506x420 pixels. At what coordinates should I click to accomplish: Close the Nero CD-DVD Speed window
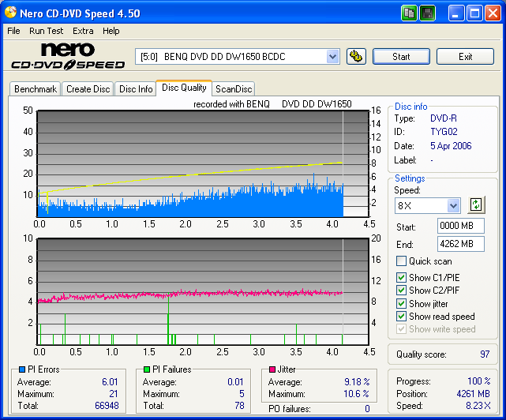coord(493,13)
